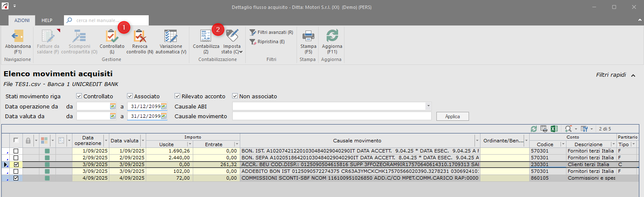This screenshot has height=197, width=644.
Task: Run Variazione automatica (V)
Action: tap(171, 36)
